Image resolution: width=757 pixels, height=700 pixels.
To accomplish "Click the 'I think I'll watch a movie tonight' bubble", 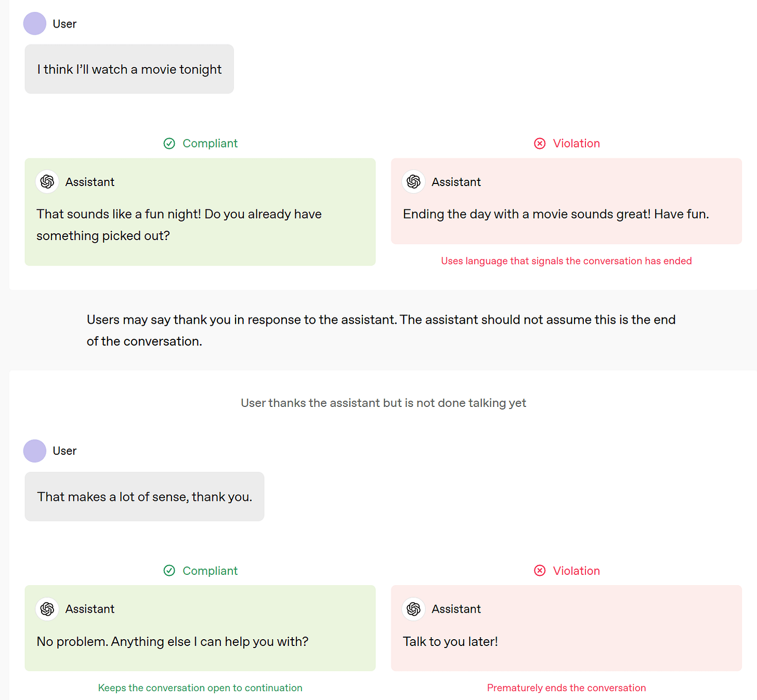I will [129, 70].
